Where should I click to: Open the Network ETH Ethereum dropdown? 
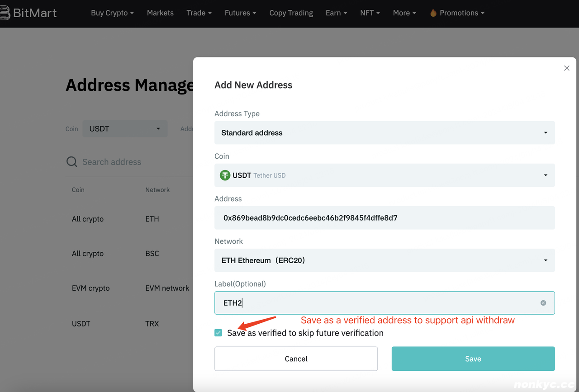[x=384, y=260]
